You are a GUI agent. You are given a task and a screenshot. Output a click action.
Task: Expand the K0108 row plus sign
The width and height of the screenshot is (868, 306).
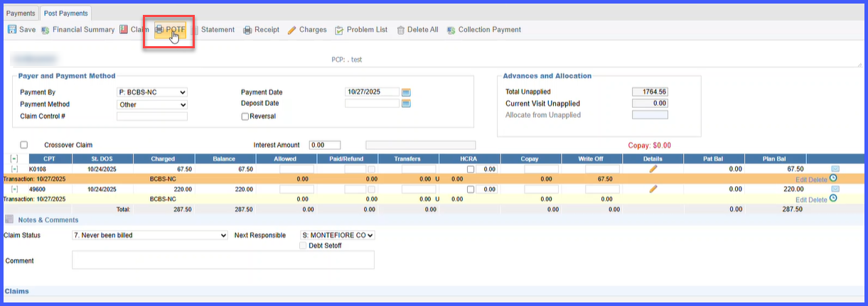click(x=14, y=169)
